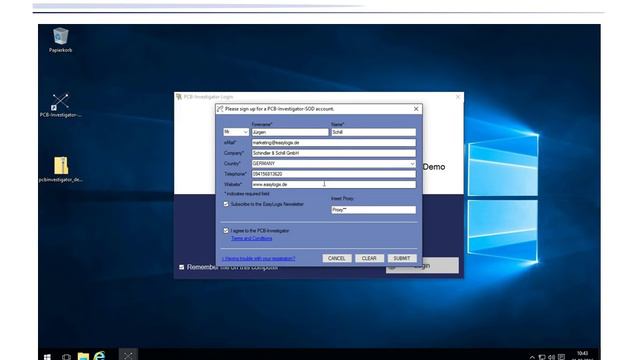Click the Website field www.easylogix.de
This screenshot has width=640, height=360.
point(334,184)
